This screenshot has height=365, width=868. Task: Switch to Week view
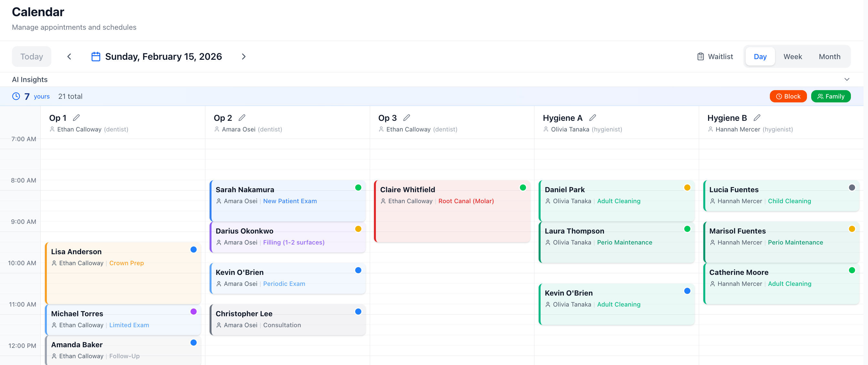pyautogui.click(x=792, y=57)
